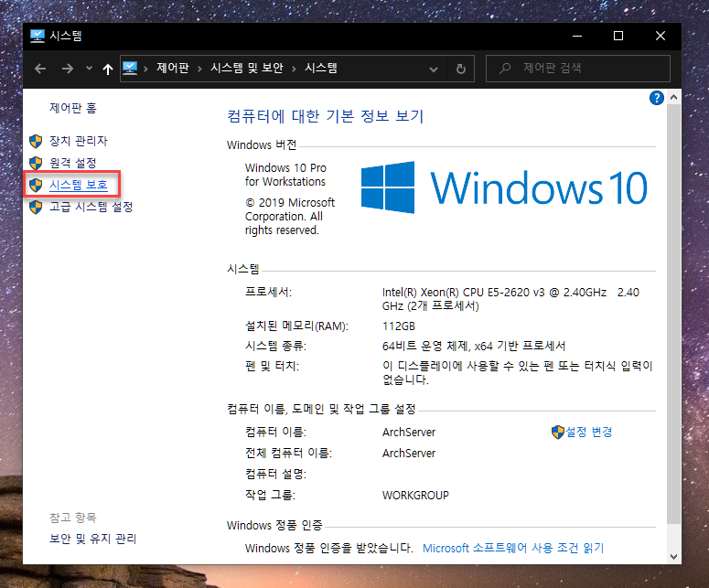Click the 제어판 검색 search field
This screenshot has height=588, width=709.
point(578,69)
